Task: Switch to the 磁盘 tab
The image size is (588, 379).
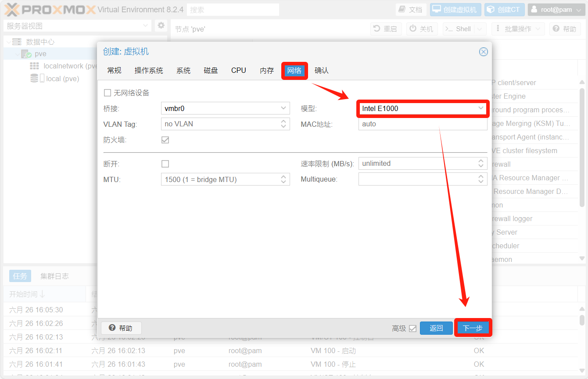Action: click(x=211, y=71)
